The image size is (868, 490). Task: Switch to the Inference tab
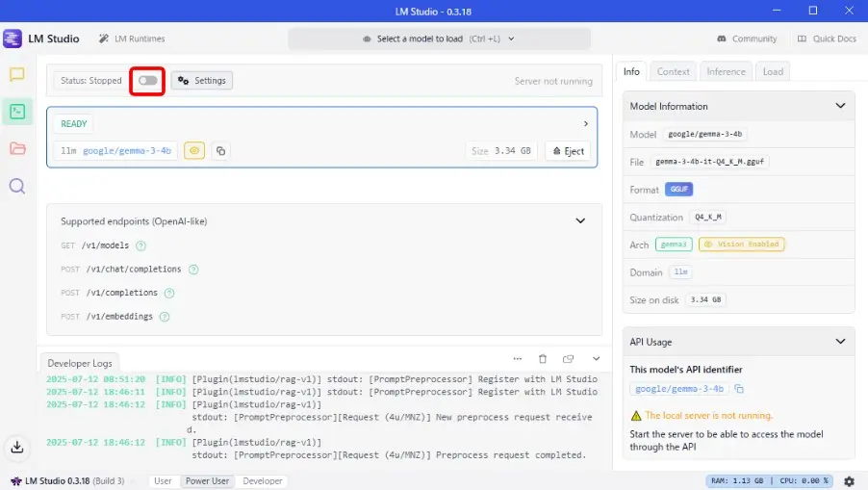(x=726, y=71)
